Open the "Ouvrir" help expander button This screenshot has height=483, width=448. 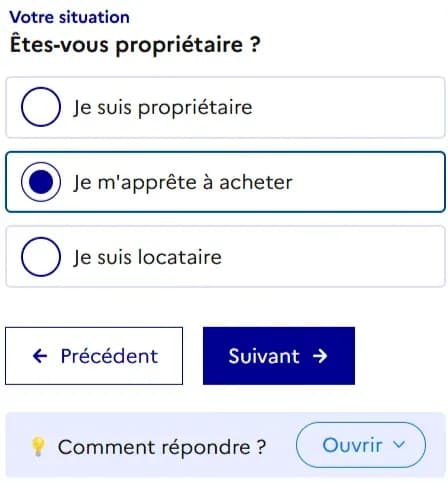pyautogui.click(x=361, y=445)
